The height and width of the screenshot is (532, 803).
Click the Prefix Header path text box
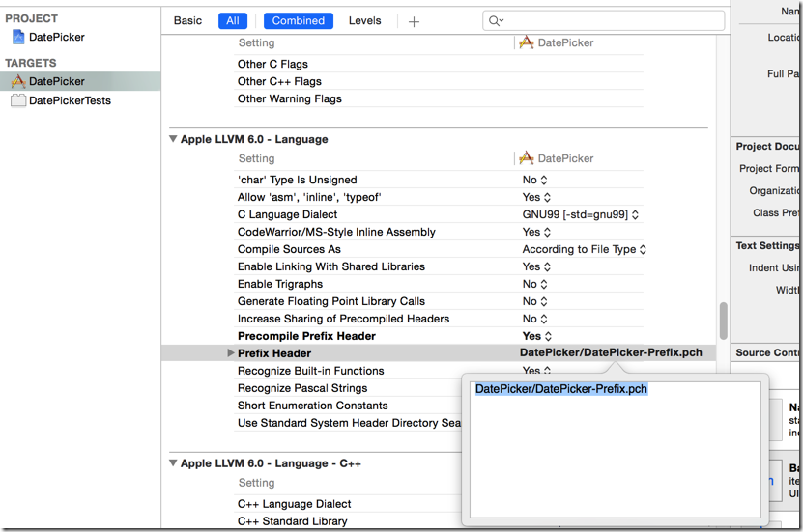[614, 449]
